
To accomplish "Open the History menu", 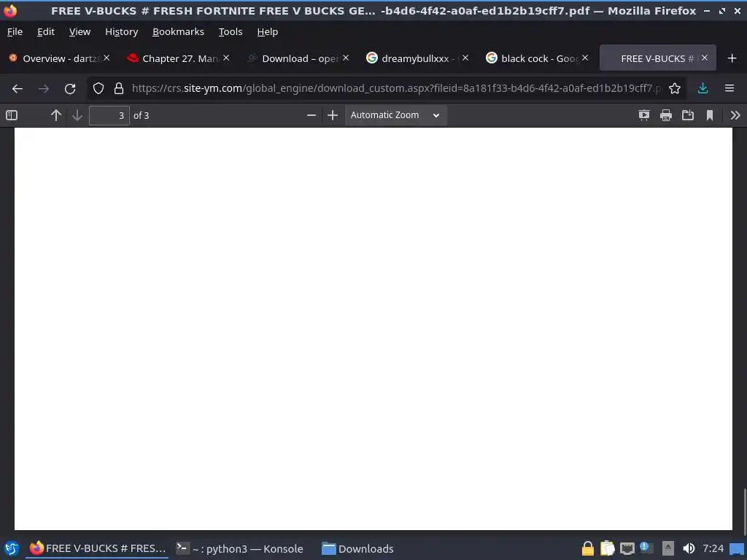I will (x=122, y=32).
